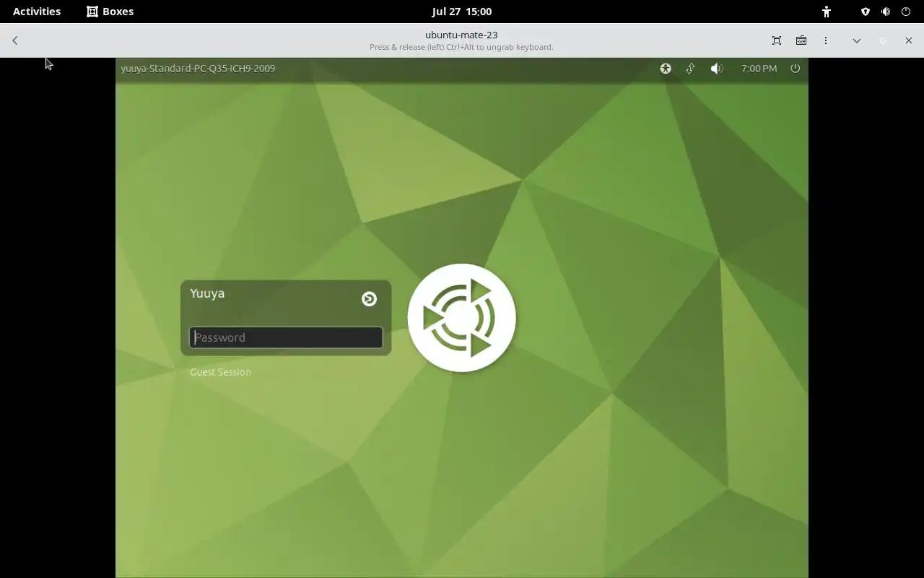Click the GNOME top bar power icon
The width and height of the screenshot is (924, 578).
coord(906,12)
